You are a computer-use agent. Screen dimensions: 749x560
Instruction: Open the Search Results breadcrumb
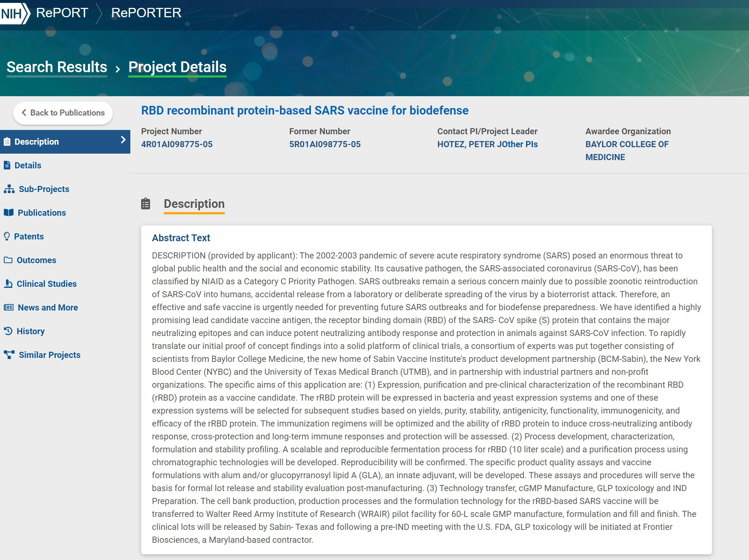coord(57,67)
